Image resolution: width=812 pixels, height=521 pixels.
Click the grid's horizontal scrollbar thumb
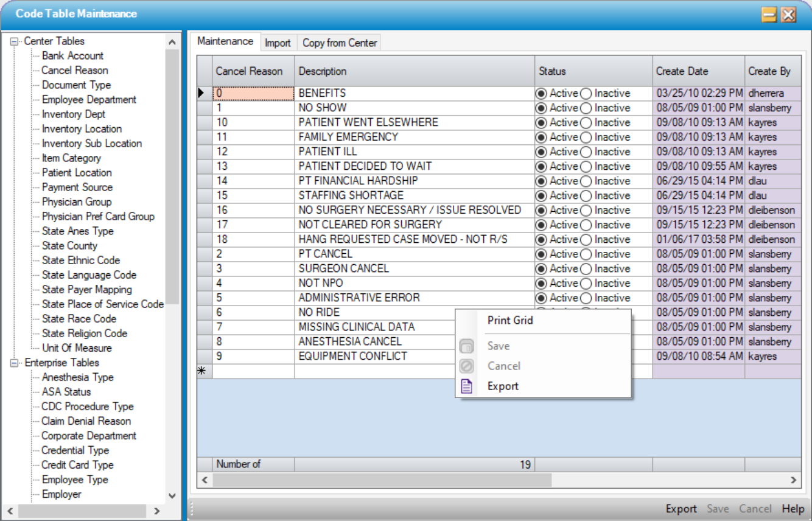tap(382, 480)
